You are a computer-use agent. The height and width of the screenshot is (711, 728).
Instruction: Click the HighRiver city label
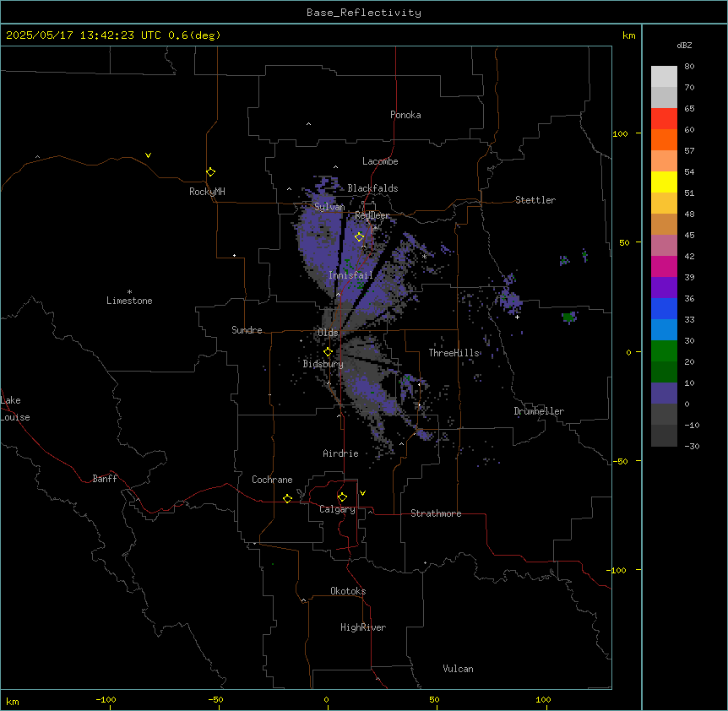(x=363, y=627)
